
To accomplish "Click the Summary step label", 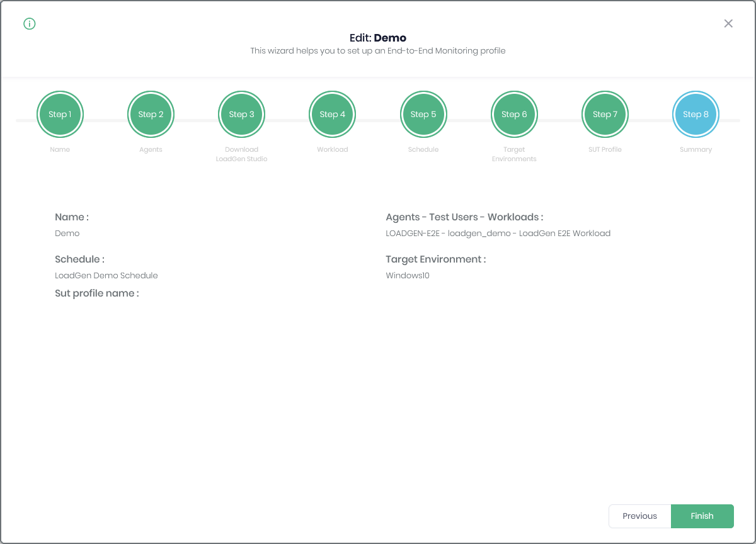I will pos(696,150).
